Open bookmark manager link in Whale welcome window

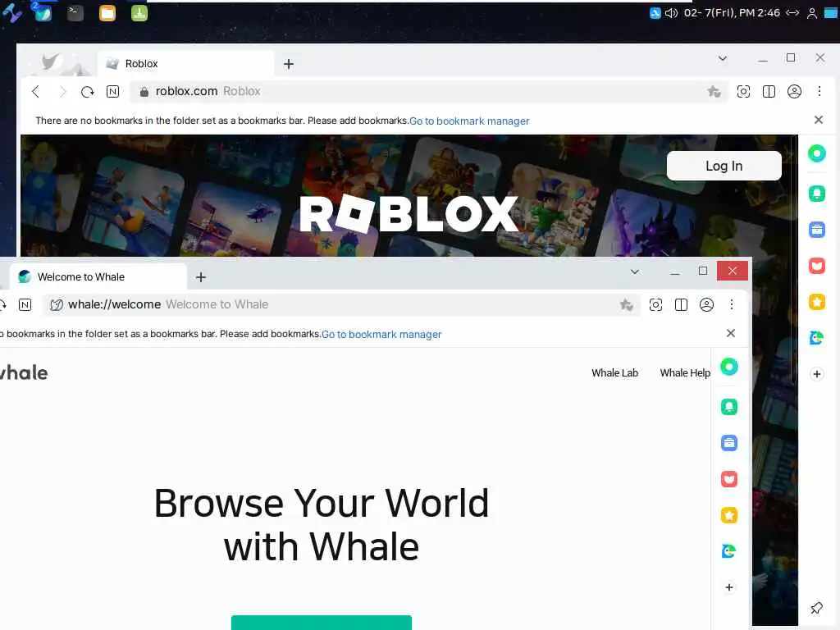point(381,335)
